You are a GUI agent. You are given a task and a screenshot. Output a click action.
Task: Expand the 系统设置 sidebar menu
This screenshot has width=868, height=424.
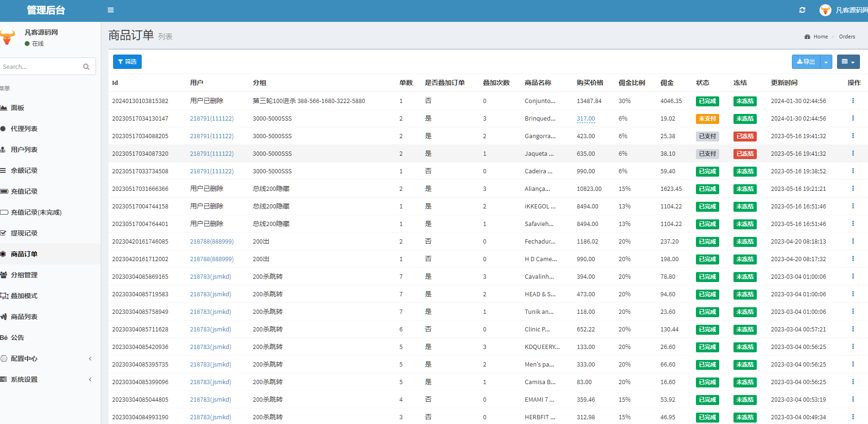tap(48, 379)
